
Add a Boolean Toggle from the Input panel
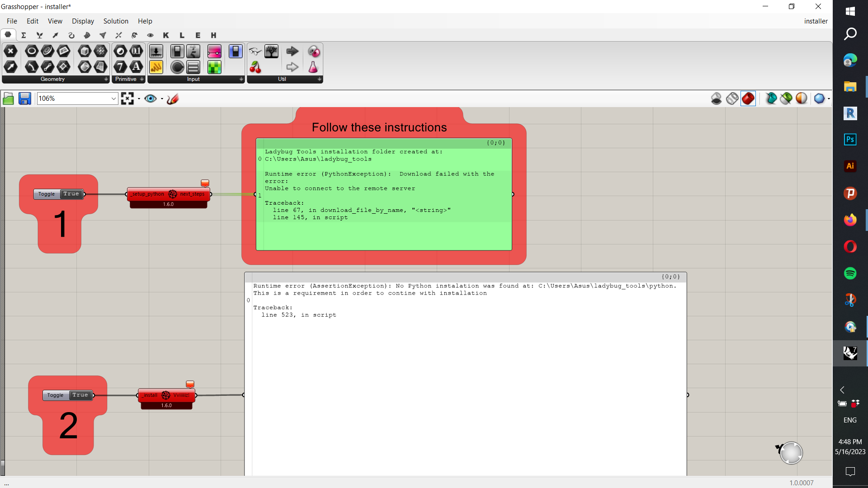177,51
